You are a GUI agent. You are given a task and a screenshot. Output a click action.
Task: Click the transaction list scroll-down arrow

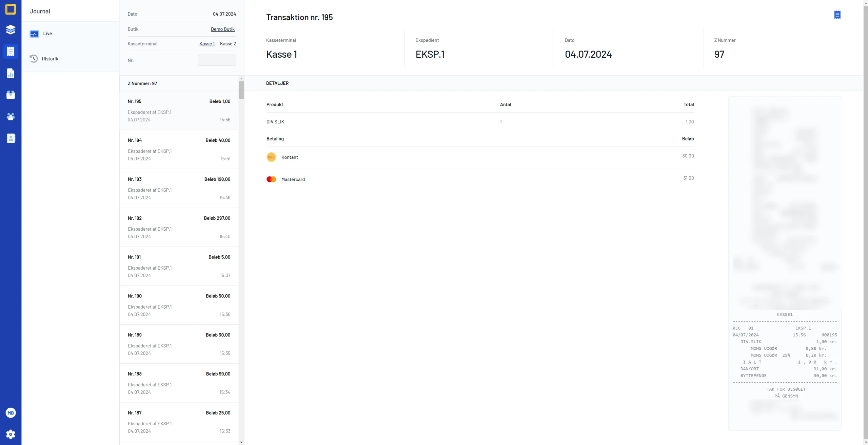241,442
